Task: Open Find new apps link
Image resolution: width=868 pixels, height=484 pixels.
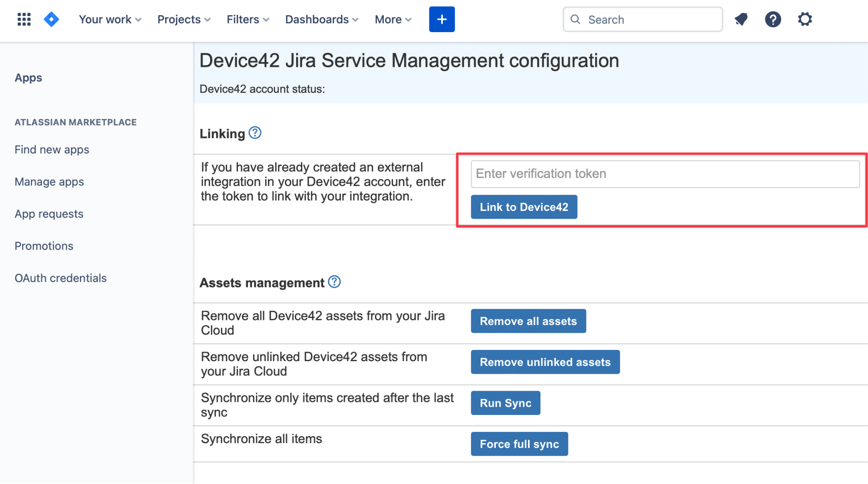Action: point(52,149)
